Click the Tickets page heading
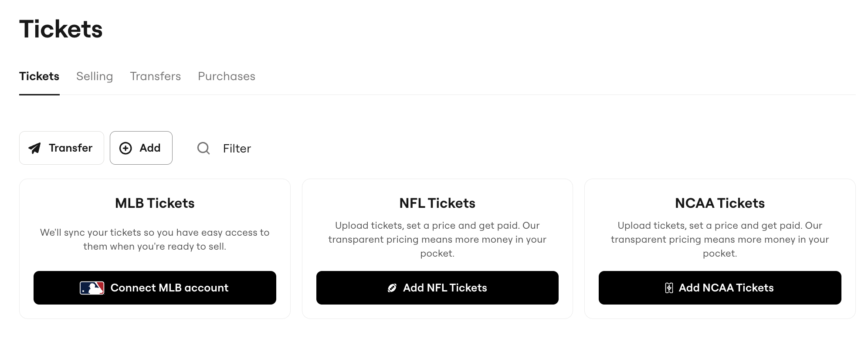Screen dimensions: 868x359 (61, 28)
